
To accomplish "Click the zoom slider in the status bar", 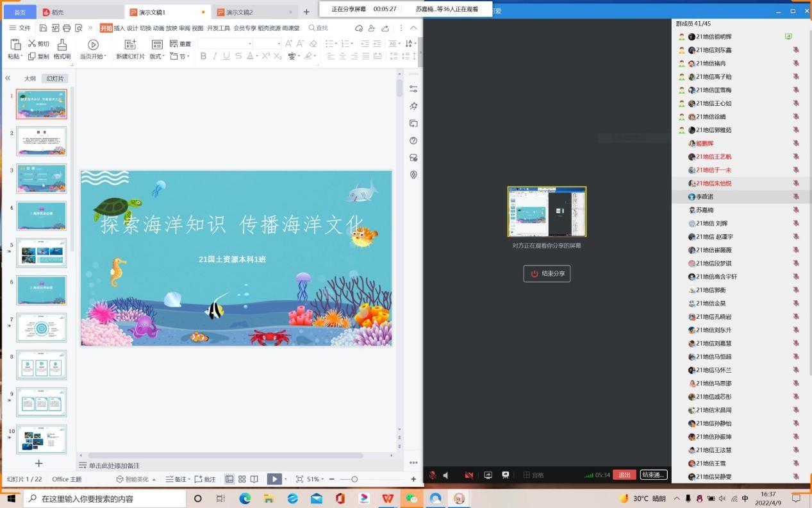I will pyautogui.click(x=354, y=479).
